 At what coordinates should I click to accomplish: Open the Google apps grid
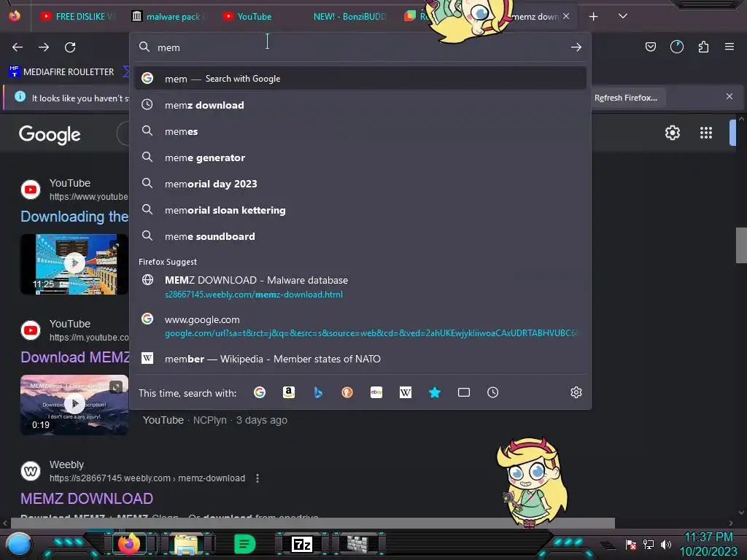click(x=706, y=133)
